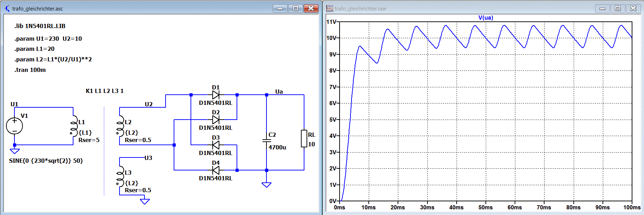Select the D4 diode symbol
Image resolution: width=644 pixels, height=215 pixels.
pos(216,170)
